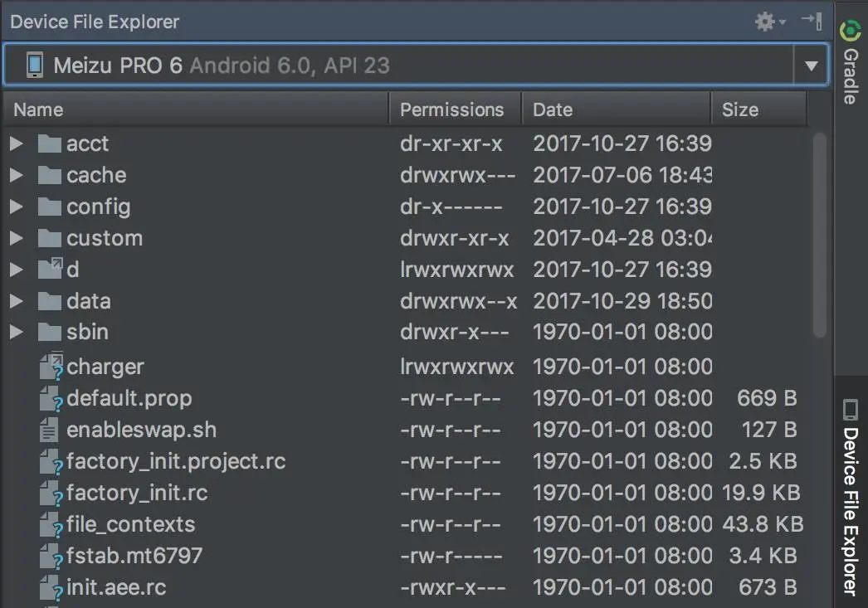The width and height of the screenshot is (868, 608).
Task: Click the Meizu phone device icon
Action: tap(34, 66)
